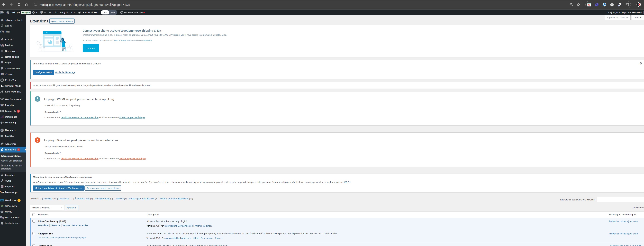The height and width of the screenshot is (246, 644).
Task: Open the McAfee extension icon
Action: 589,4
